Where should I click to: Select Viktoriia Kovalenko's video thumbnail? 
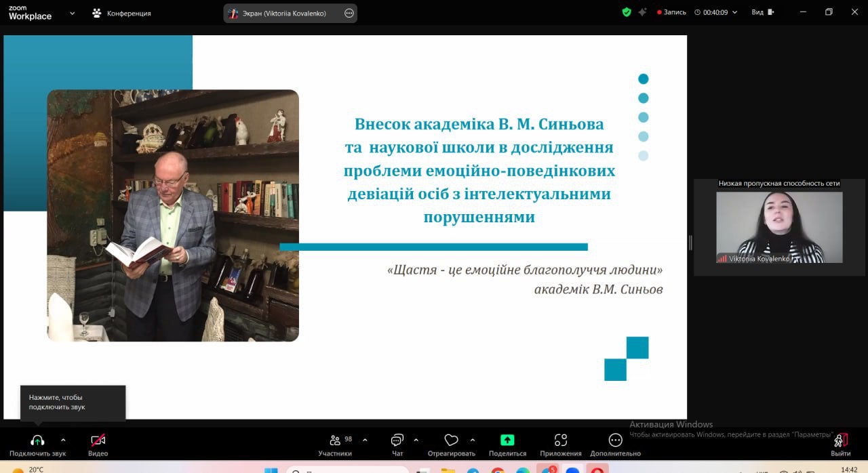pyautogui.click(x=779, y=227)
